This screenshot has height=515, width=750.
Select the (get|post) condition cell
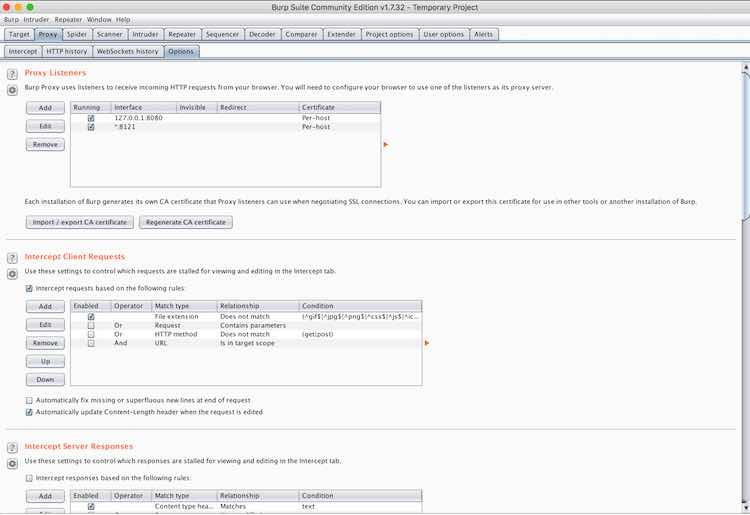pos(361,334)
